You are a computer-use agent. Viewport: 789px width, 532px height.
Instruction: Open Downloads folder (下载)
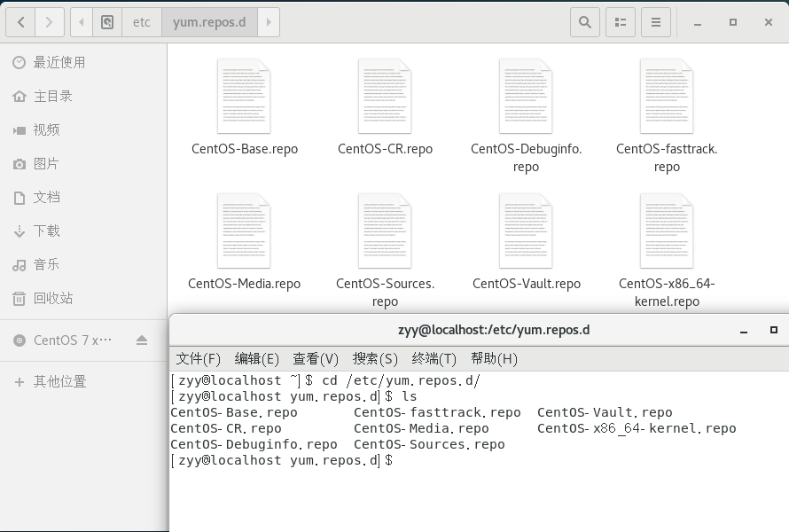point(83,231)
